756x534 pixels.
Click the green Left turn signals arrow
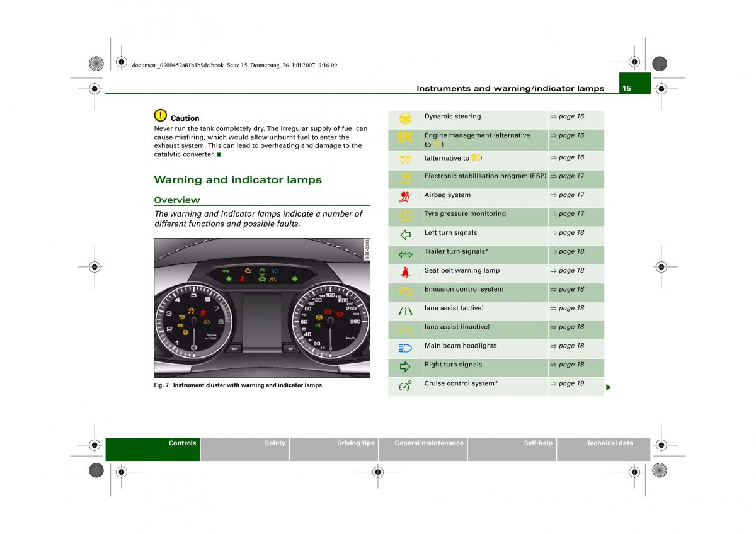pyautogui.click(x=405, y=235)
